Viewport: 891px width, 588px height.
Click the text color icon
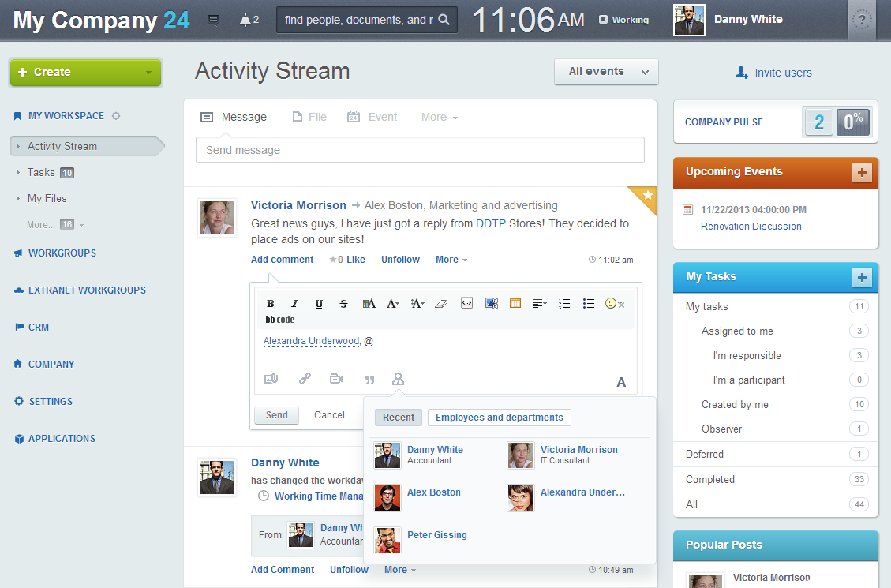[369, 304]
